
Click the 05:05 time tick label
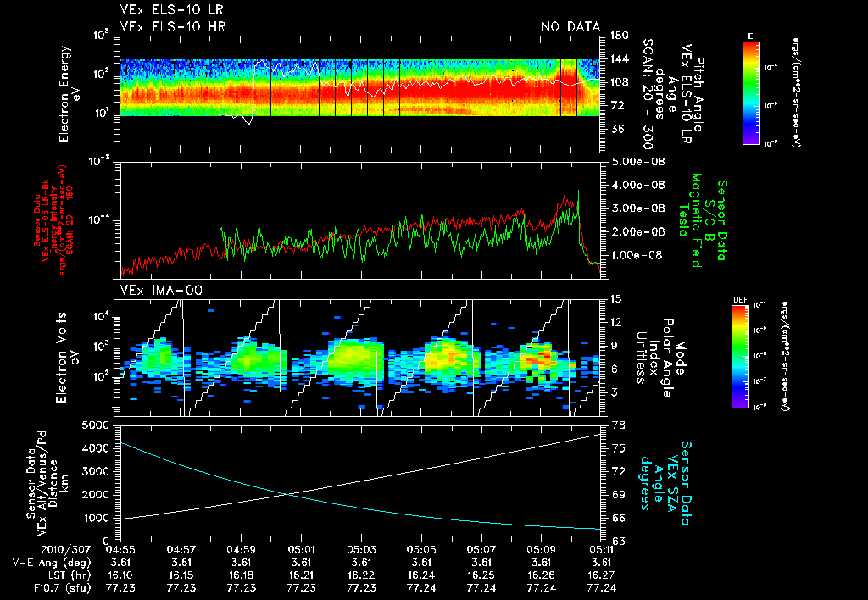[421, 550]
